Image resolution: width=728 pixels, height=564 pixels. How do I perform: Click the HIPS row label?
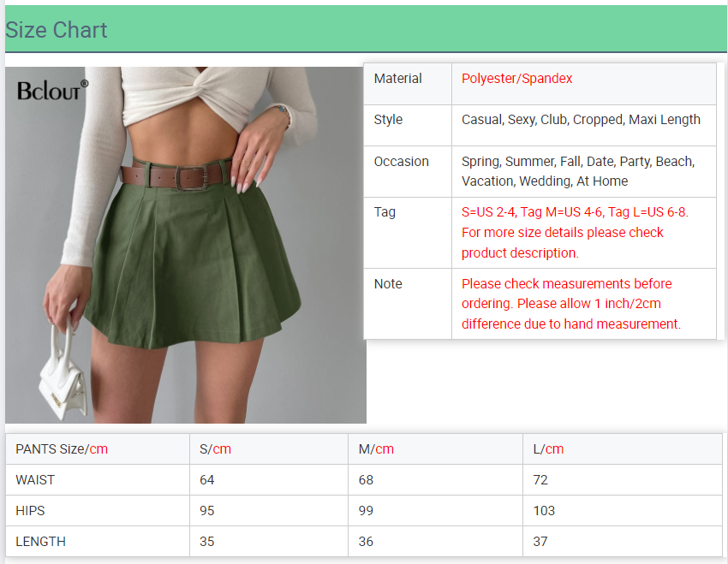(30, 511)
